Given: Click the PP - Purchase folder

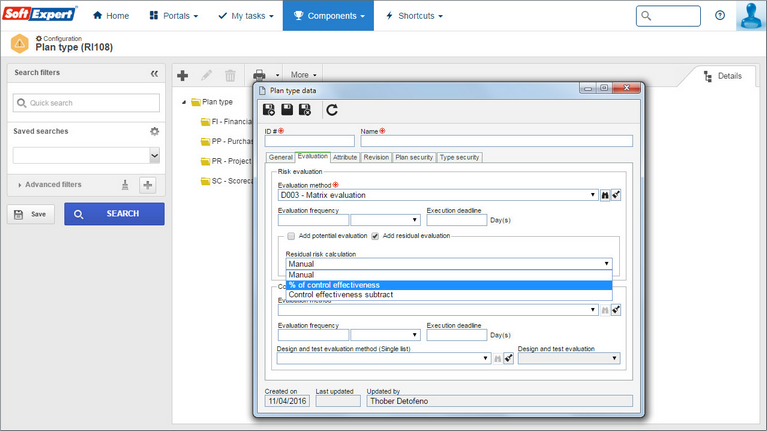Looking at the screenshot, I should [x=226, y=141].
